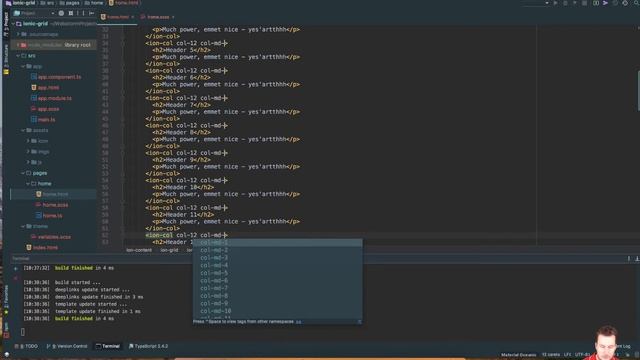Close the home.html editor tab
The width and height of the screenshot is (640, 360).
pos(133,17)
